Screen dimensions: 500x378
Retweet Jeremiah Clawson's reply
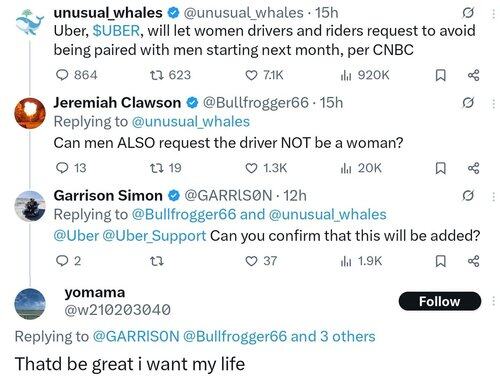click(166, 168)
